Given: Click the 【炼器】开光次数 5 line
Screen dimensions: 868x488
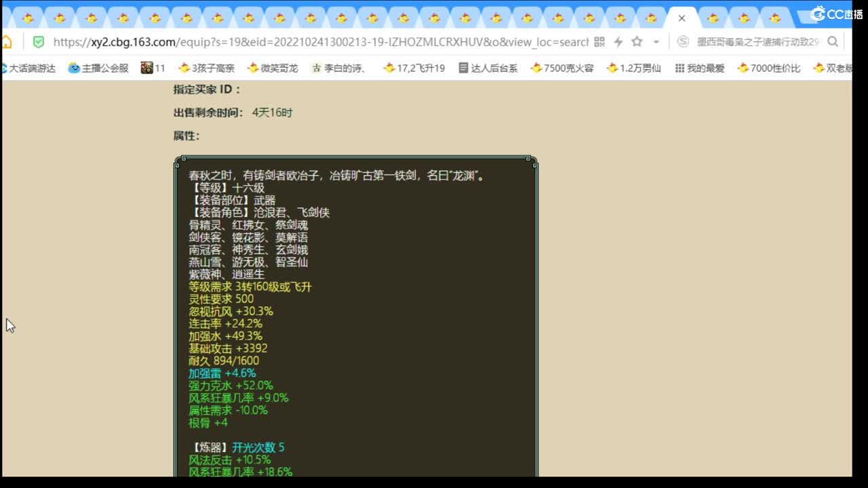Looking at the screenshot, I should (237, 447).
